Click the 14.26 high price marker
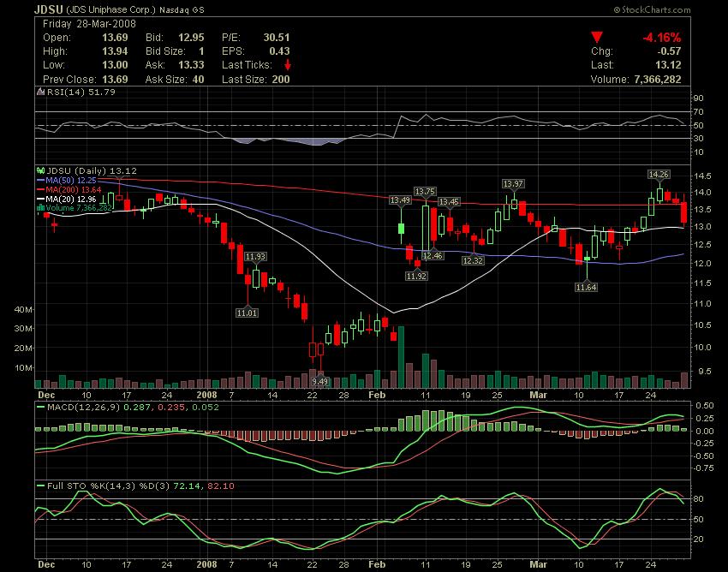Screen dimensions: 728x572 (x=659, y=174)
